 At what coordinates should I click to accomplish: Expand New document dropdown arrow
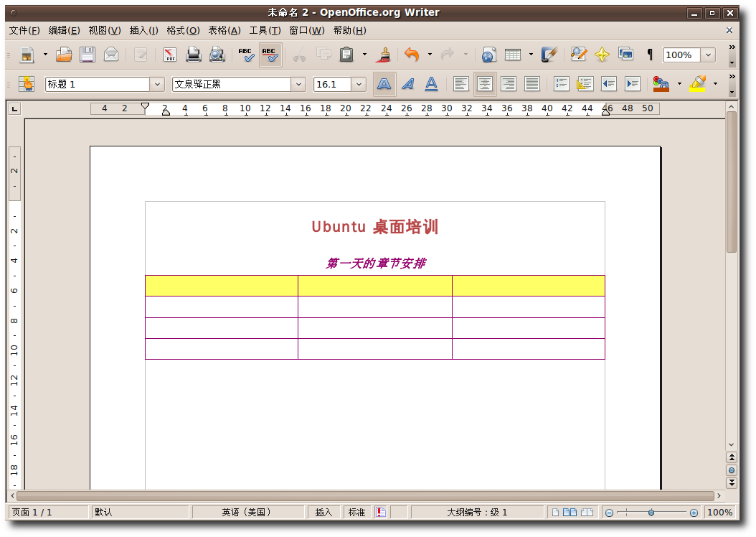[x=45, y=55]
